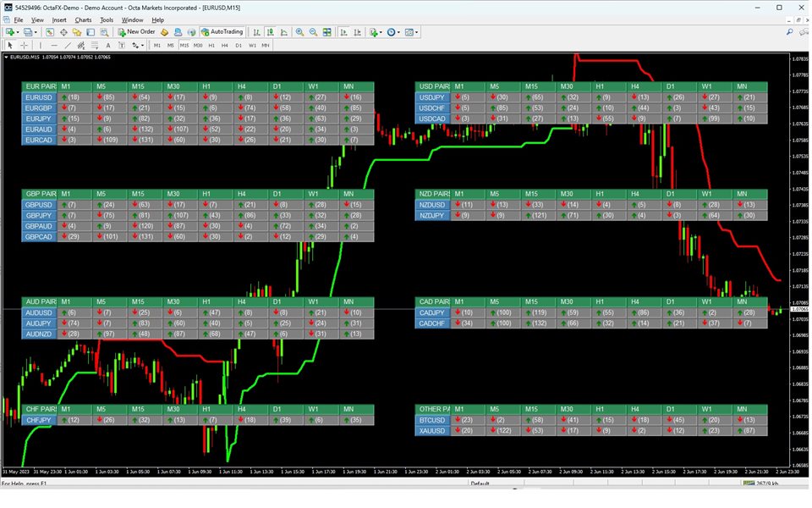Expand the Periods dropdown arrow
812x508 pixels.
[x=398, y=32]
